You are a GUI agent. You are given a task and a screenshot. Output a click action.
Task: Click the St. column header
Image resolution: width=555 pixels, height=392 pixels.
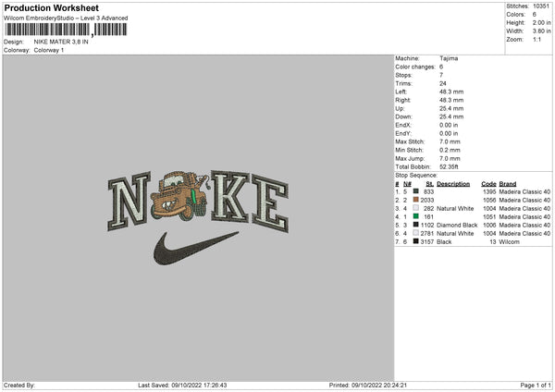pos(430,184)
